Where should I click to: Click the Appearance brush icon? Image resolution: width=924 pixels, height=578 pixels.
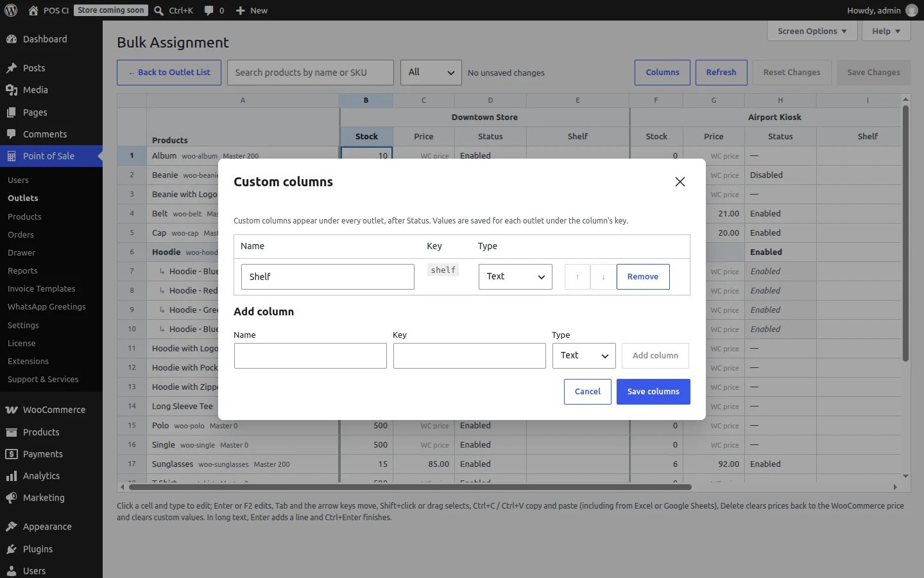[12, 527]
